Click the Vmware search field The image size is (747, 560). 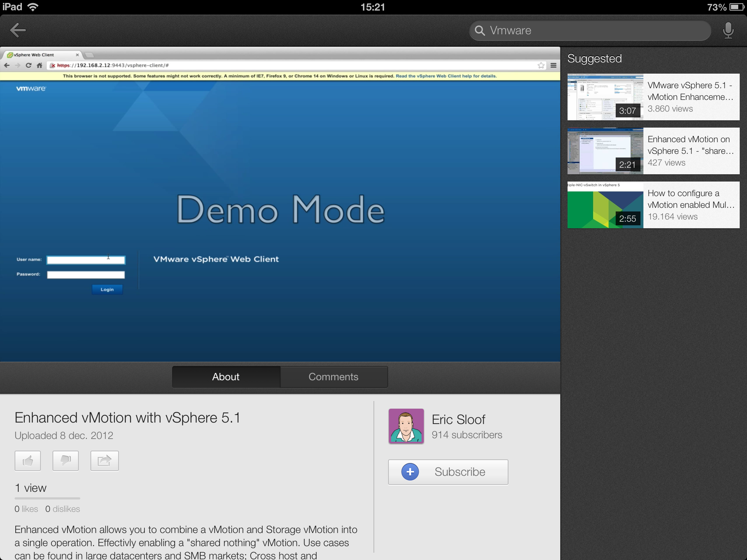coord(590,31)
